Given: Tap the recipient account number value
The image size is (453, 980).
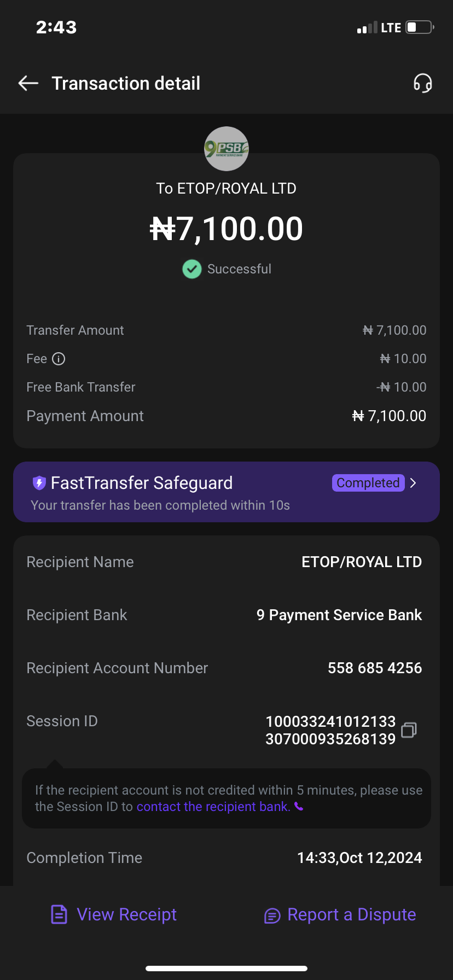Looking at the screenshot, I should [x=375, y=668].
